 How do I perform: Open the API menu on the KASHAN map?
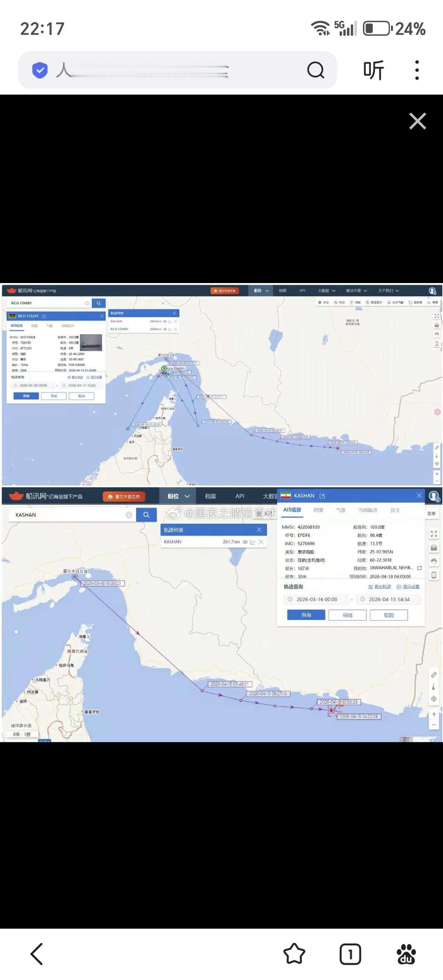(x=240, y=496)
